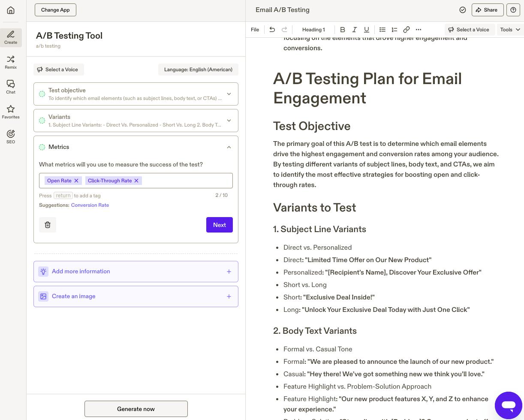Viewport: 524px width, 420px height.
Task: Click the Direct vs. Personalized bullet
Action: [x=317, y=248]
